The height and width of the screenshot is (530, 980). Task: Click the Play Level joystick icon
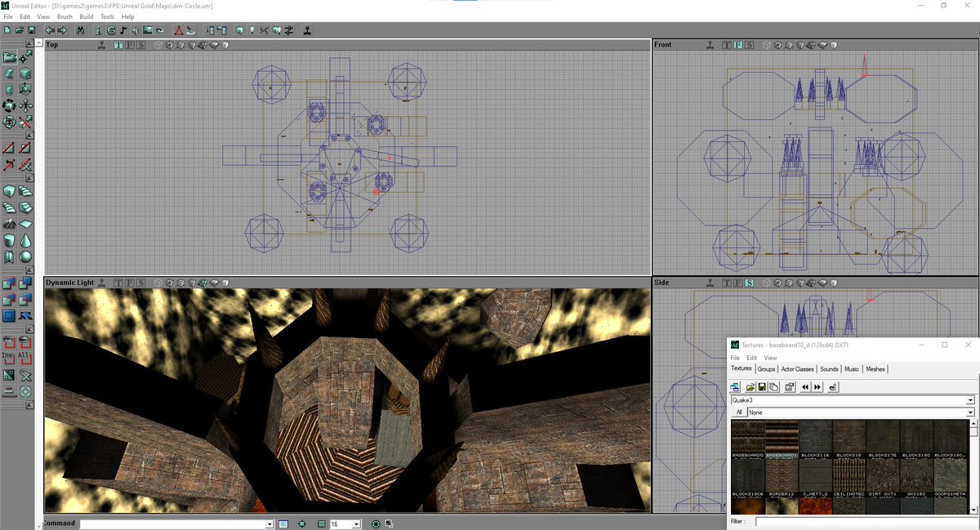[x=307, y=30]
